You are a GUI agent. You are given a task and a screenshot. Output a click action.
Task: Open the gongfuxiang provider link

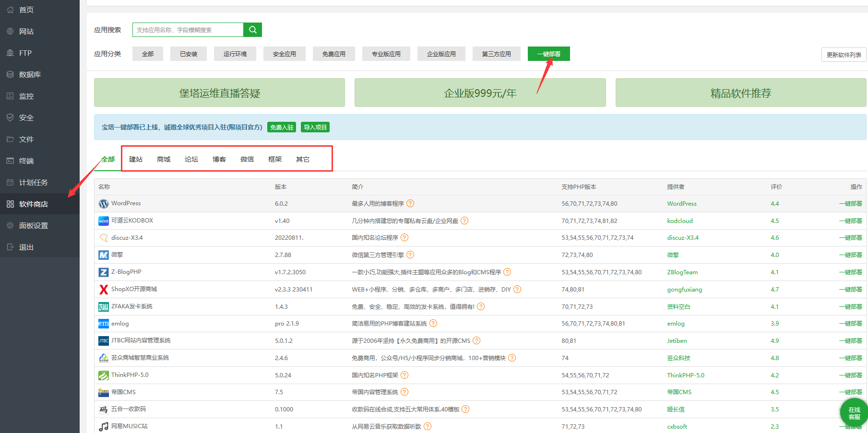(x=685, y=289)
